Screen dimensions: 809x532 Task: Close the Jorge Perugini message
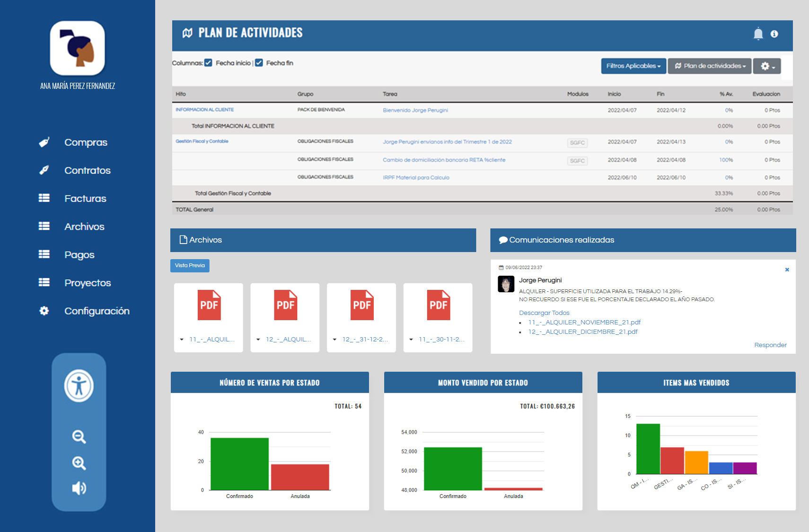pyautogui.click(x=787, y=270)
